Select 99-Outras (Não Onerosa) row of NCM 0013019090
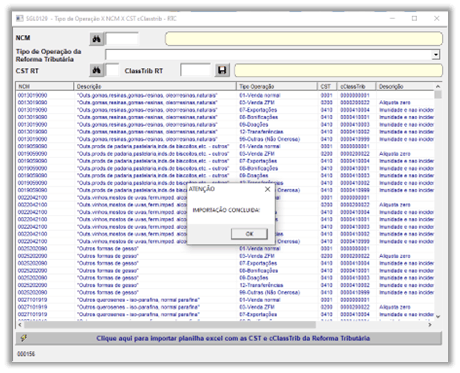The image size is (460, 373). pyautogui.click(x=225, y=139)
